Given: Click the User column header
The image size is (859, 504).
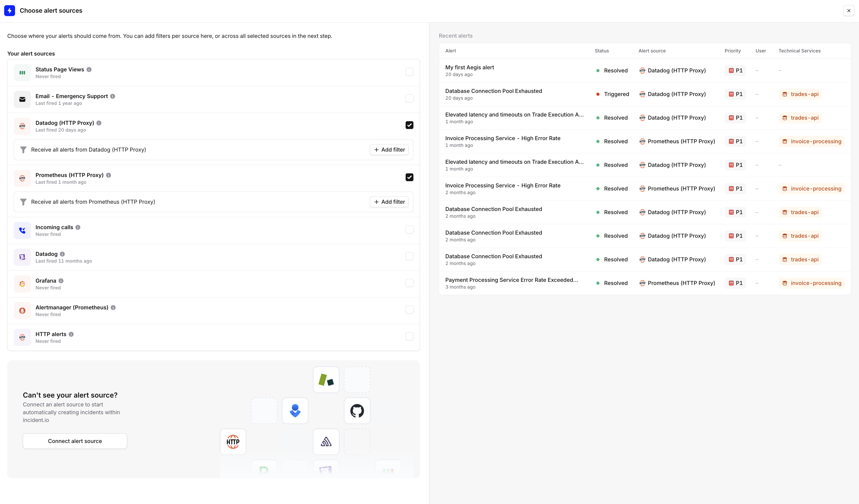Looking at the screenshot, I should coord(760,51).
